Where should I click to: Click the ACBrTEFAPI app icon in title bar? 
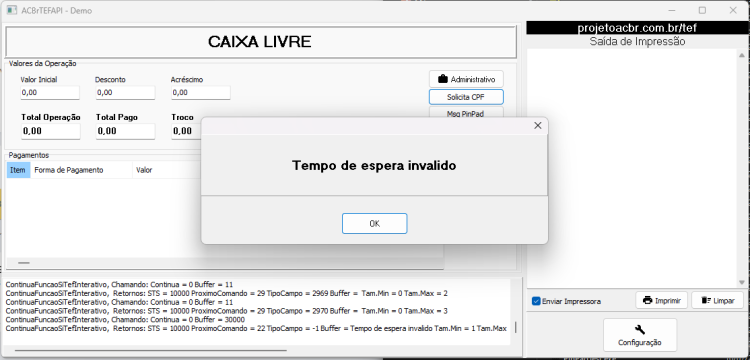coord(12,10)
